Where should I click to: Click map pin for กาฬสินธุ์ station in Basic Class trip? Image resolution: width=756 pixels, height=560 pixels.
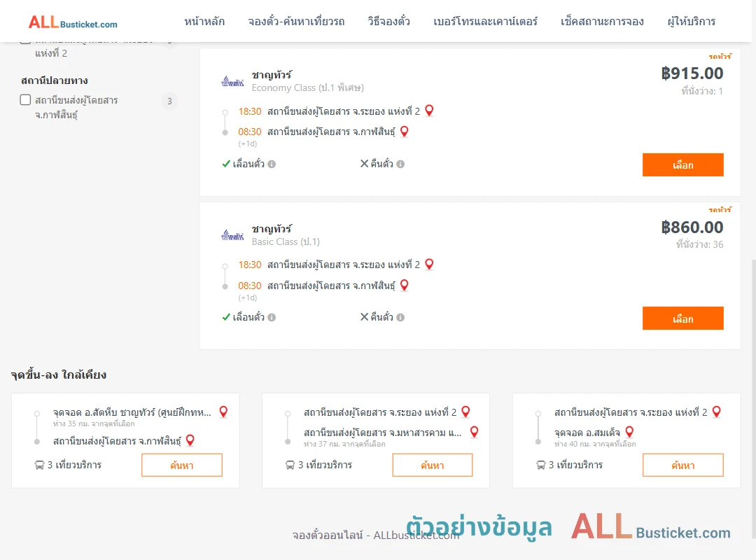point(405,285)
